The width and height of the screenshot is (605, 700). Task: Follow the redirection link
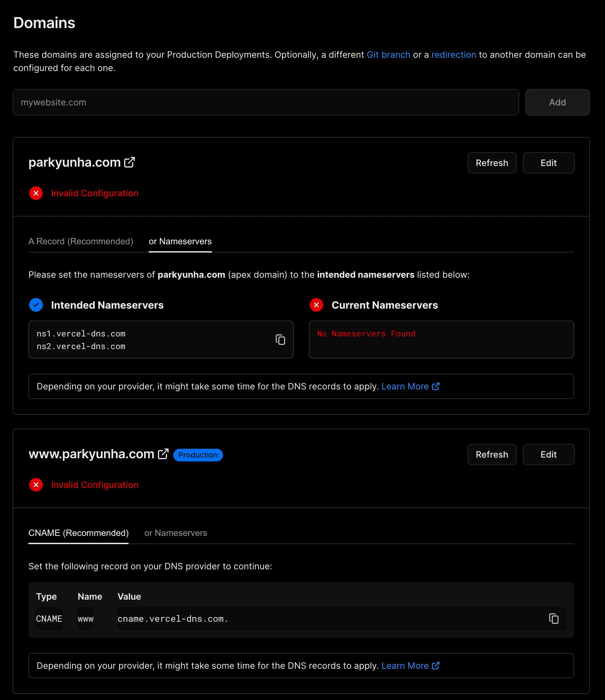point(453,55)
